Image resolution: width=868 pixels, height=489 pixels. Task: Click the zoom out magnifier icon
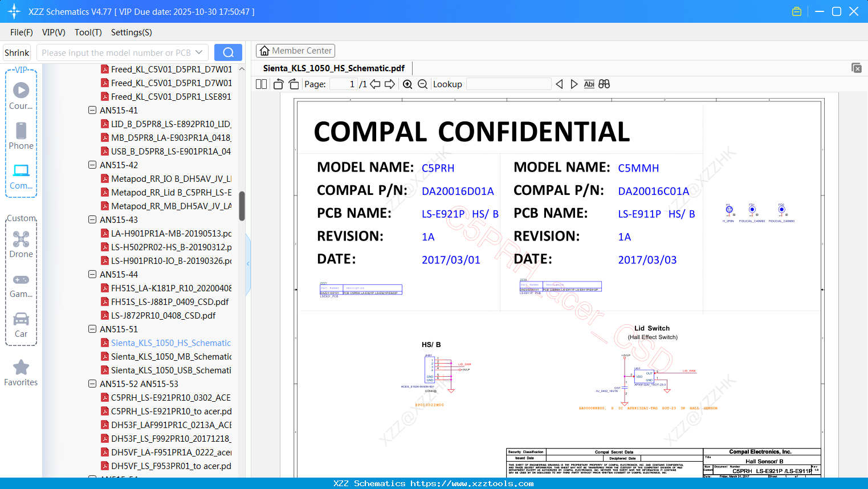422,84
